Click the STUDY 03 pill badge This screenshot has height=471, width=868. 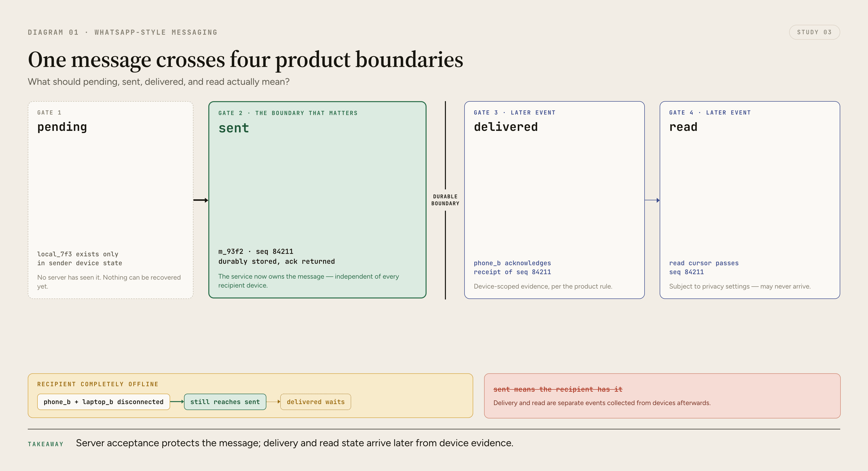click(x=814, y=32)
